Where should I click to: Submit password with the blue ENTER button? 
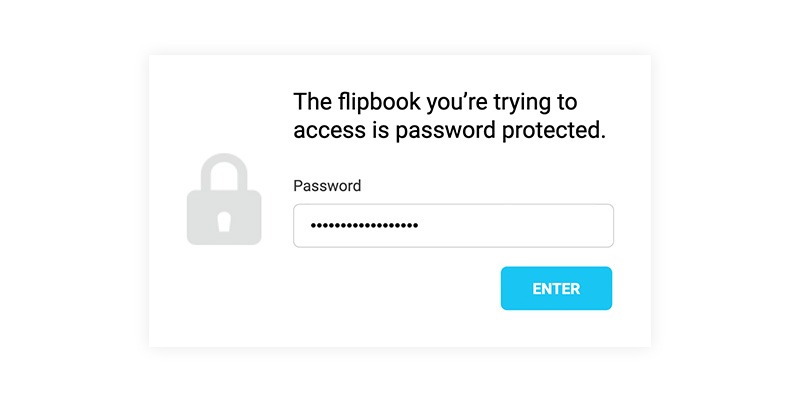point(556,288)
